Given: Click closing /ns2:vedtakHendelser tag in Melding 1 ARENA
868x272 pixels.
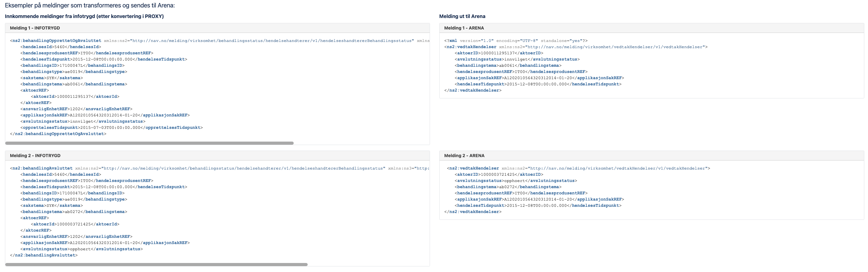Looking at the screenshot, I should 473,90.
